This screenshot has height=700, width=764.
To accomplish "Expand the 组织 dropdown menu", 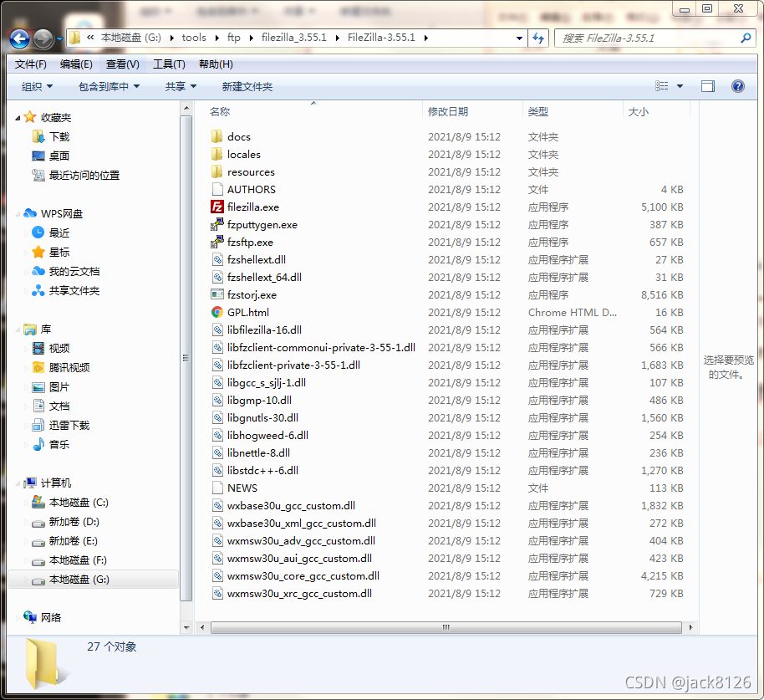I will click(x=37, y=86).
